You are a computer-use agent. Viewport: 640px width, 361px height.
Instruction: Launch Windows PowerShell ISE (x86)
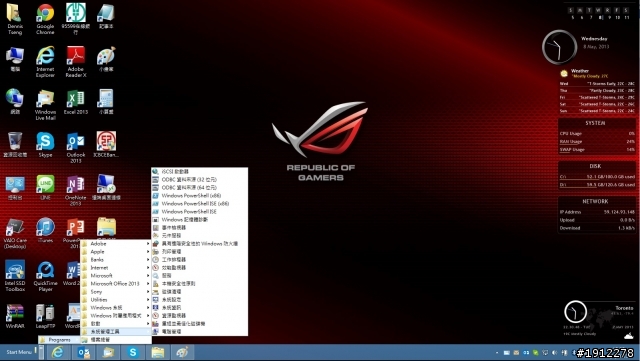coord(199,203)
